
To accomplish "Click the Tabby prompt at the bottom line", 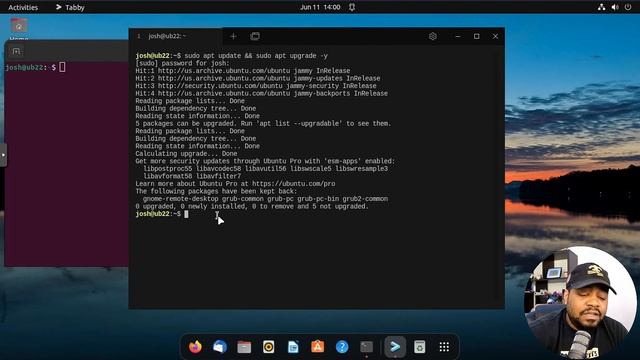I will pos(162,214).
